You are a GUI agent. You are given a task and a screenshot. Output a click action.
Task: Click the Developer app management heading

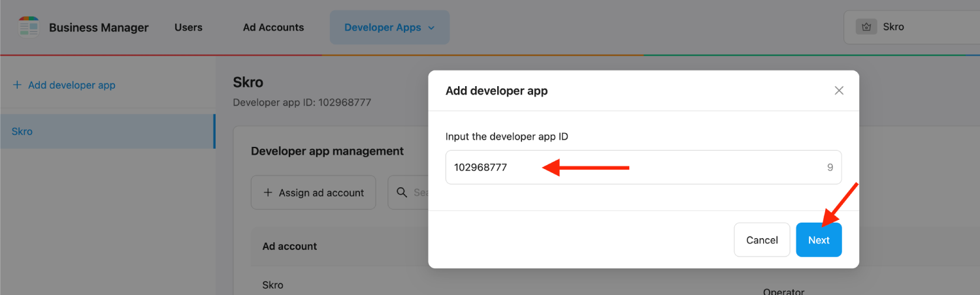click(327, 151)
